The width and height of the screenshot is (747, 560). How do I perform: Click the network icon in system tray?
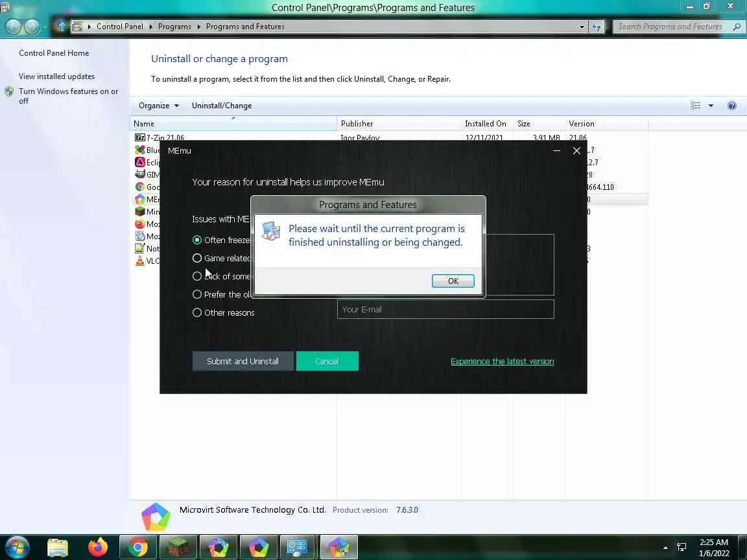(682, 548)
